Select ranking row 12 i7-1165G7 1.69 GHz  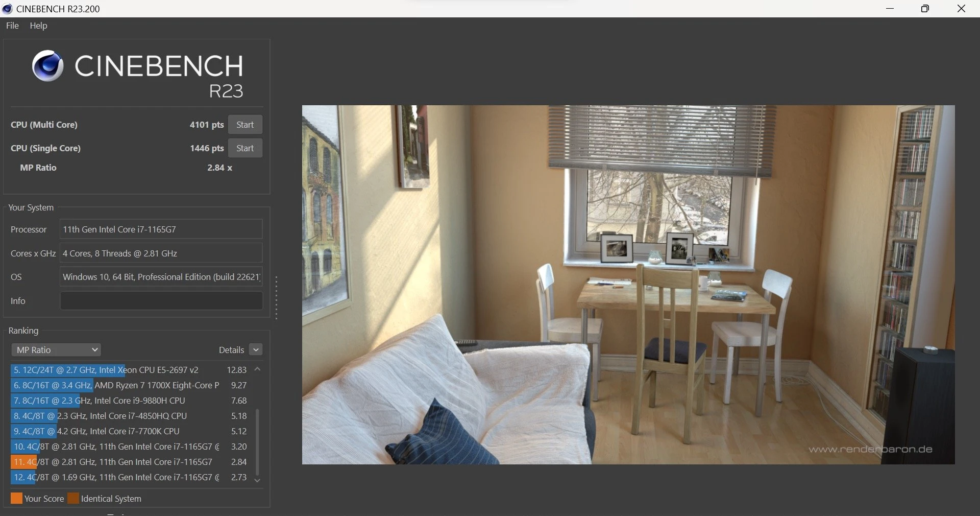coord(130,477)
